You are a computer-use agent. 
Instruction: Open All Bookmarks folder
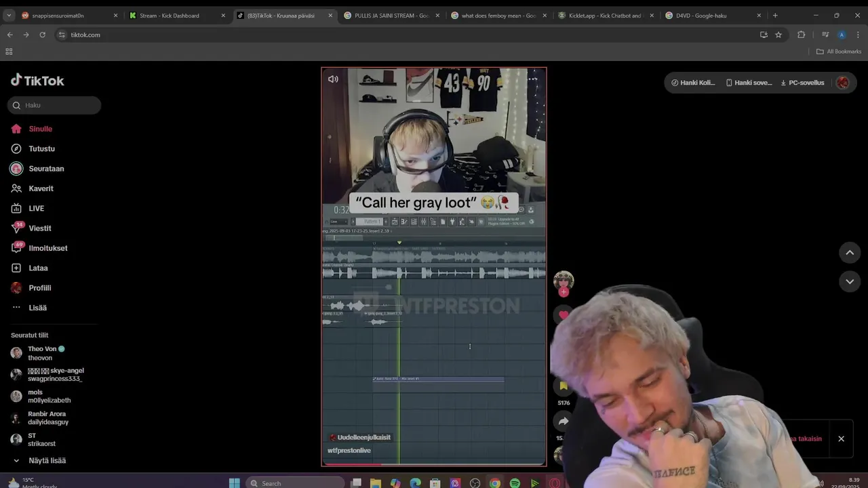click(x=839, y=52)
